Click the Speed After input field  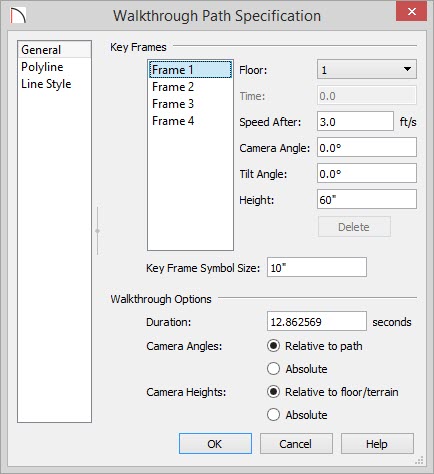click(x=355, y=121)
